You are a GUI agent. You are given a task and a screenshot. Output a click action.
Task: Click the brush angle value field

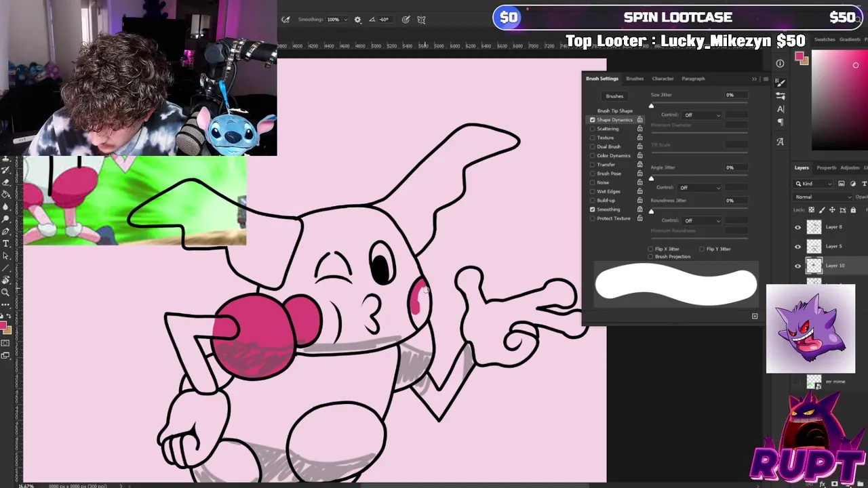(385, 20)
